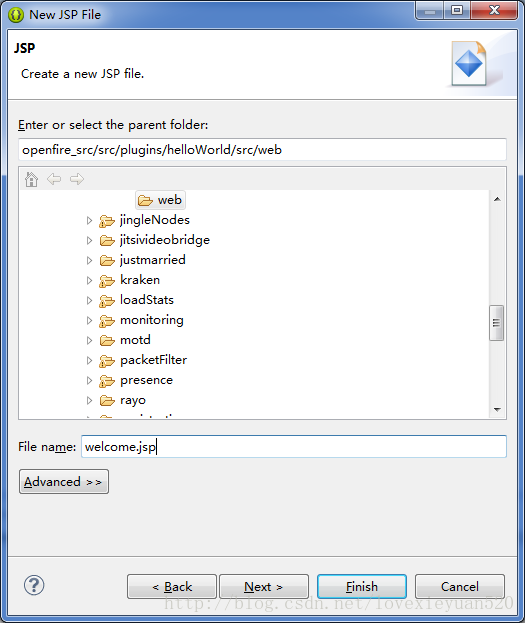Go back with the Back button
525x623 pixels.
coord(172,586)
